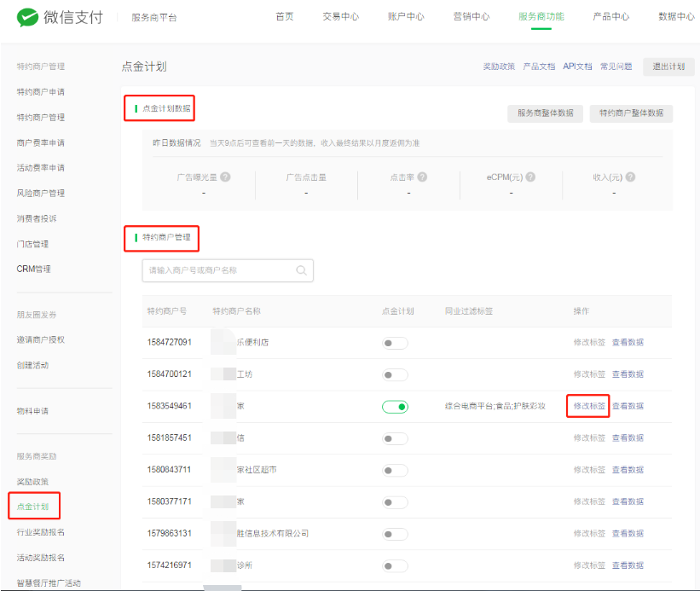
Task: Open the API文档 link
Action: tap(577, 67)
